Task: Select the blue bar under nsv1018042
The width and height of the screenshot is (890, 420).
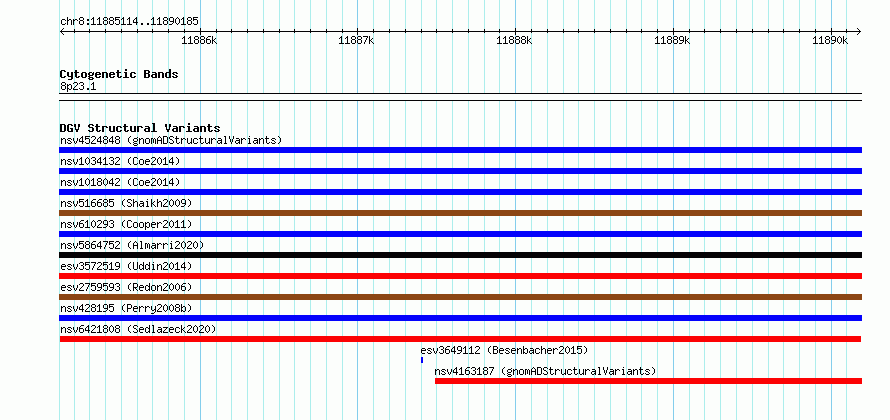Action: point(460,192)
